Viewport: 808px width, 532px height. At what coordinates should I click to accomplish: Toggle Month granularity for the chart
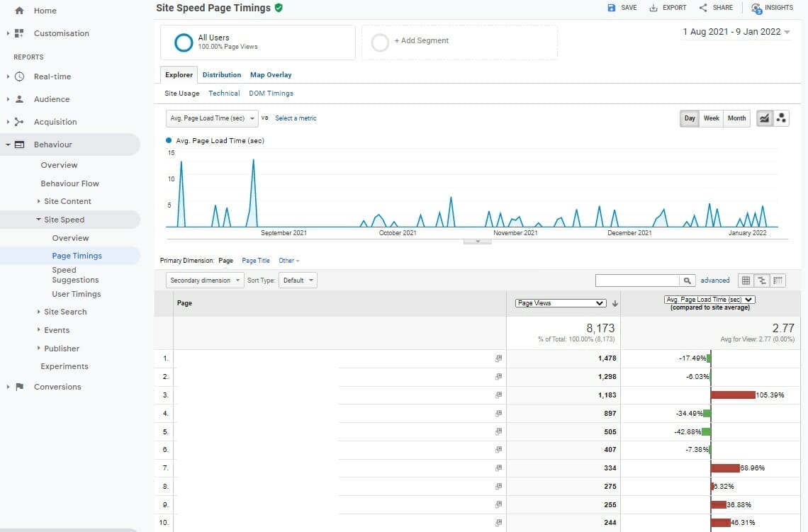coord(736,118)
